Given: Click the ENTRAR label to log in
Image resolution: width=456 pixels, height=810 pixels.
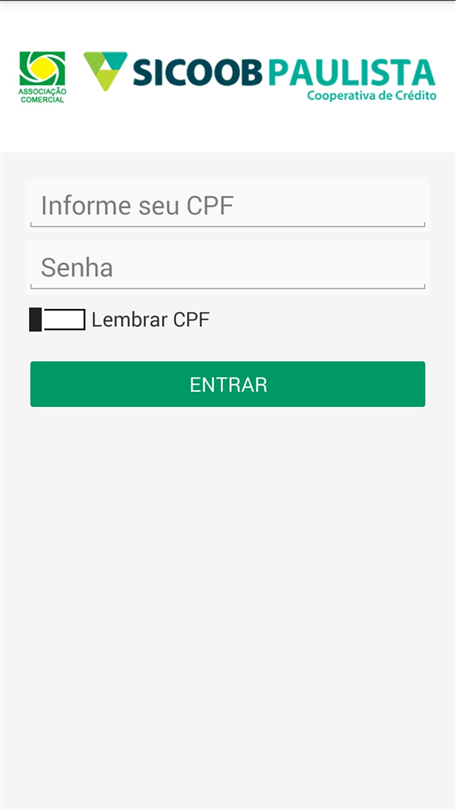Looking at the screenshot, I should pos(228,384).
